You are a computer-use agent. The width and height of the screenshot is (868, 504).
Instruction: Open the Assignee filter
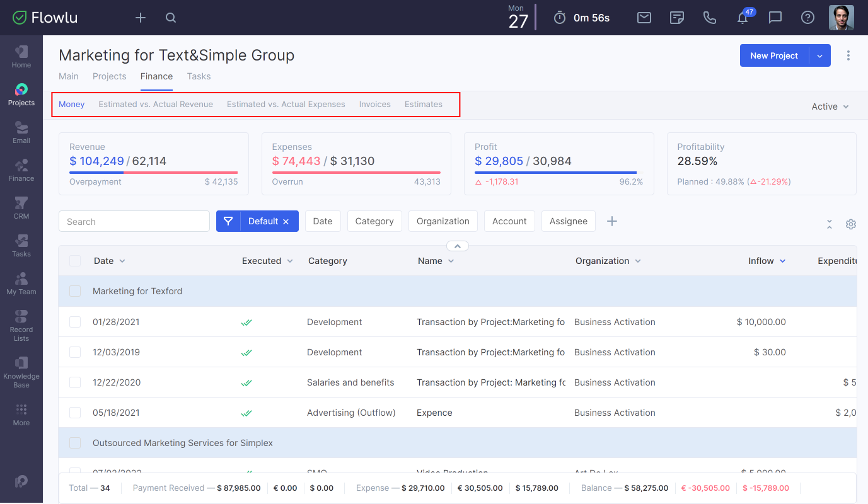[x=569, y=221]
